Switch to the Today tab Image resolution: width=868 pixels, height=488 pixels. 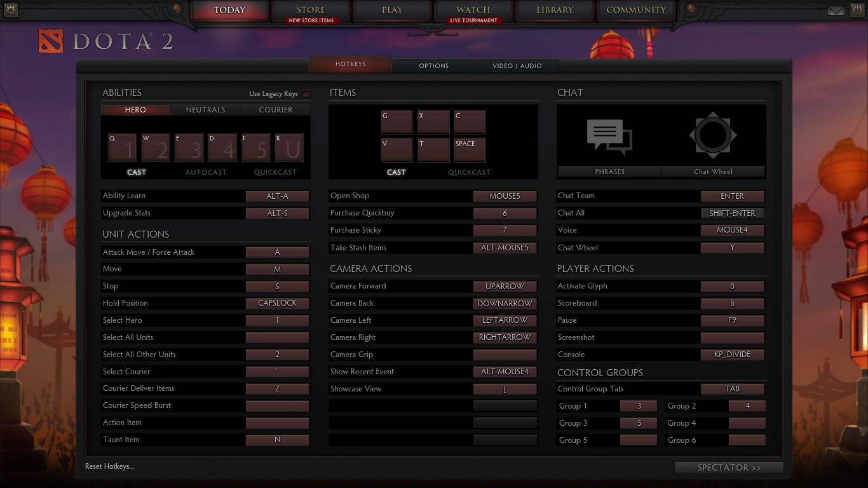click(x=230, y=11)
